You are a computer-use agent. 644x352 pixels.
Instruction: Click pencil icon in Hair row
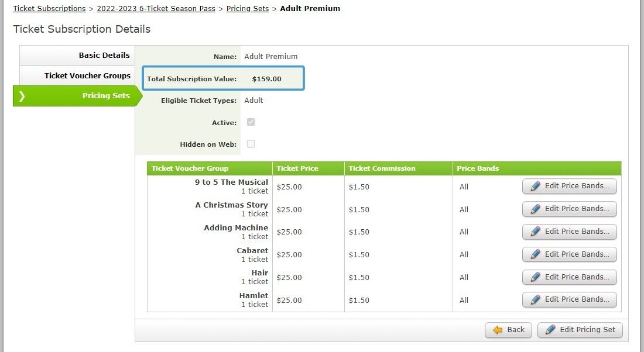pyautogui.click(x=535, y=277)
